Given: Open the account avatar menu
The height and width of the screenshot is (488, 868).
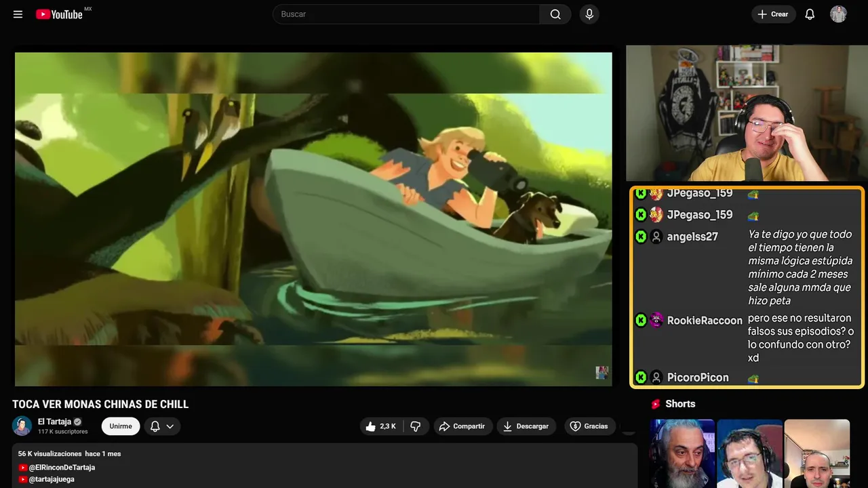Looking at the screenshot, I should 838,14.
